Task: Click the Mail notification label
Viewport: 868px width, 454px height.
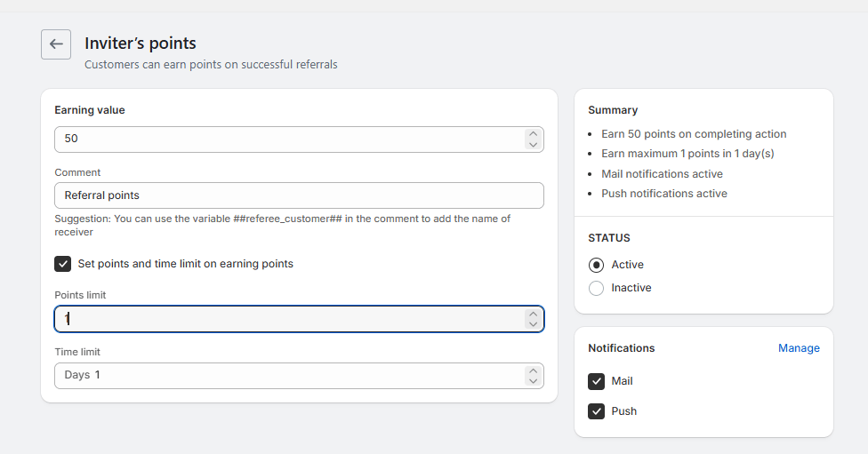Action: click(x=623, y=381)
